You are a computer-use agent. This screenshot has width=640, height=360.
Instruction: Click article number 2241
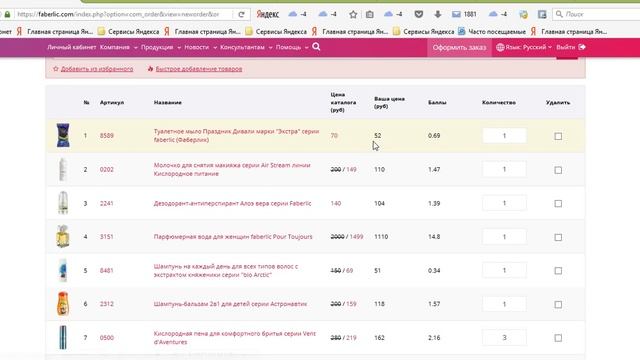pos(107,203)
